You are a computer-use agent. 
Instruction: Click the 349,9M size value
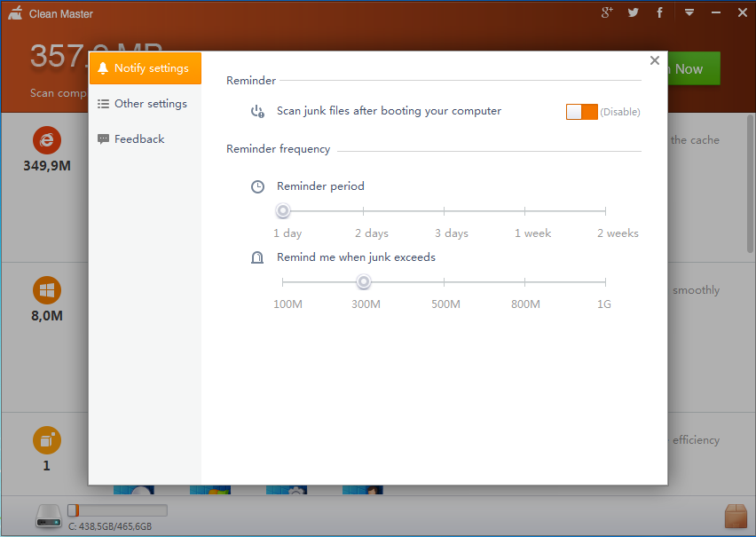[x=47, y=166]
